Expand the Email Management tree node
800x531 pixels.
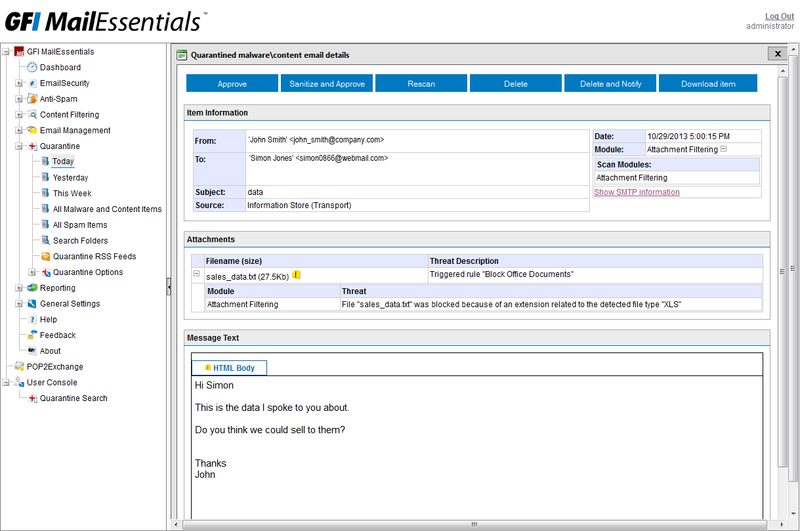[19, 131]
